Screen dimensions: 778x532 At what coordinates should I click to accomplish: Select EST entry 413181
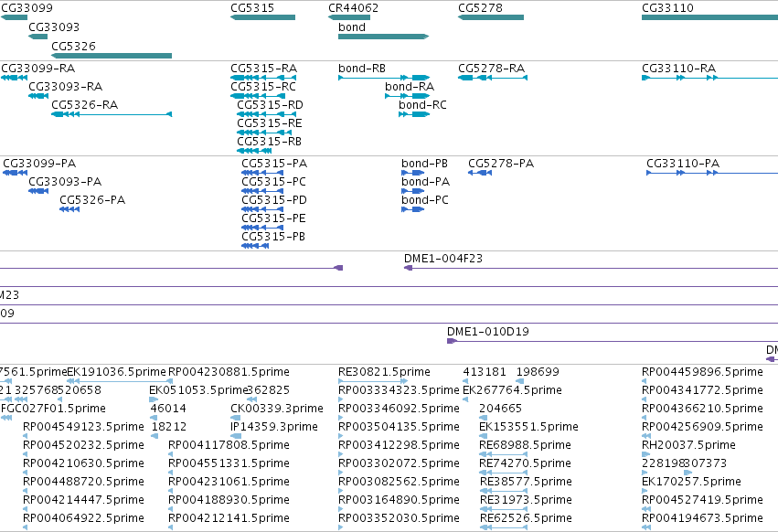485,372
